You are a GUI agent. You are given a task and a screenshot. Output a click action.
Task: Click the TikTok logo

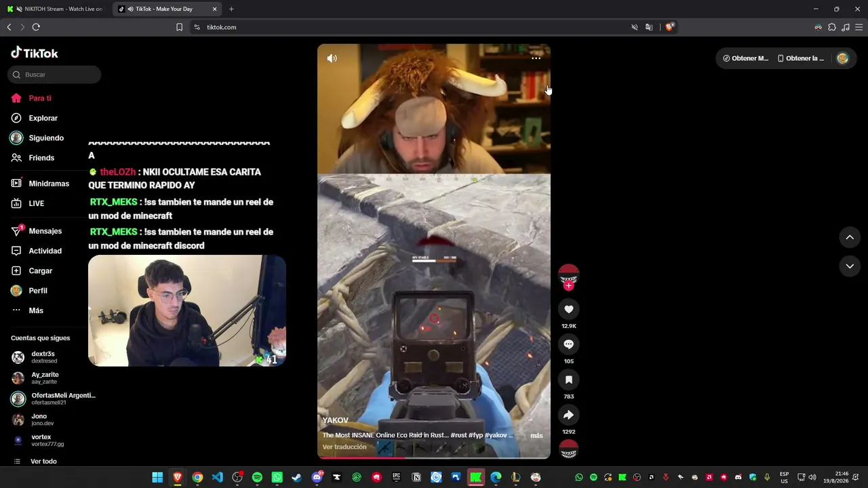pyautogui.click(x=35, y=53)
